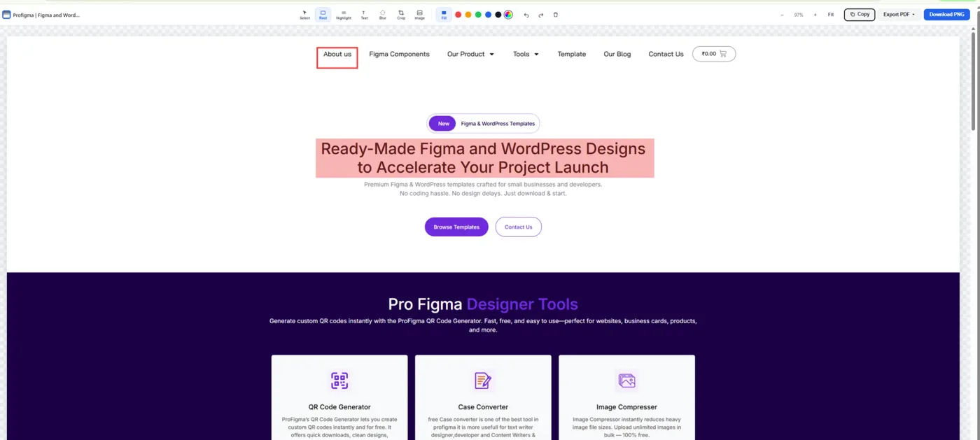Screen dimensions: 980x440
Task: Click the shopping cart icon
Action: [723, 54]
